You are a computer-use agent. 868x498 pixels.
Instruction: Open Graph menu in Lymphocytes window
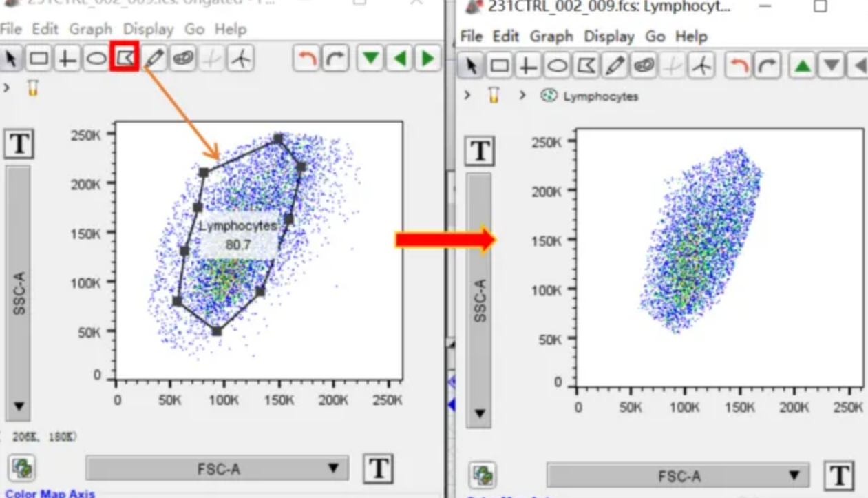coord(552,36)
